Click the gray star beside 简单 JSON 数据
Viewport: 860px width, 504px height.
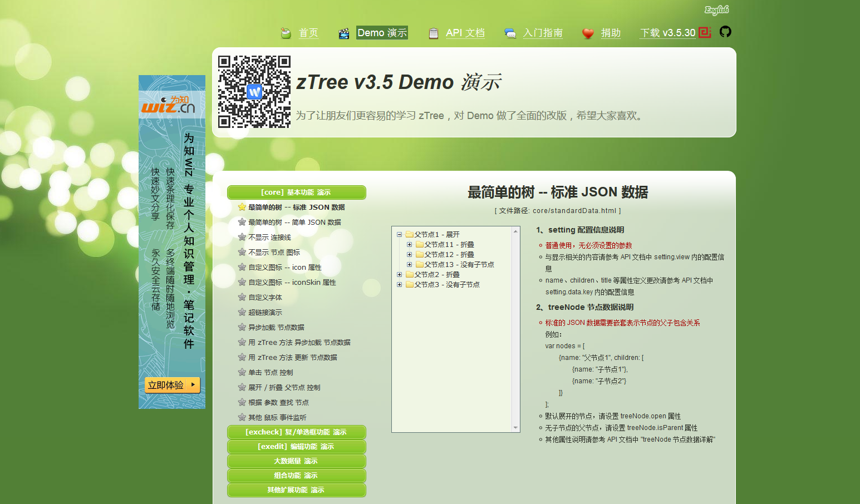[242, 222]
